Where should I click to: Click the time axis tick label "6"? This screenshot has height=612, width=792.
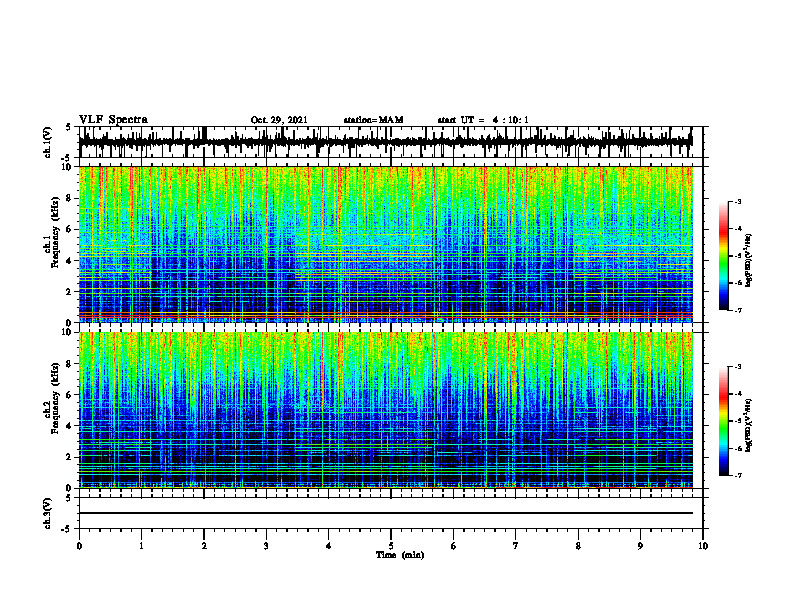tap(454, 546)
